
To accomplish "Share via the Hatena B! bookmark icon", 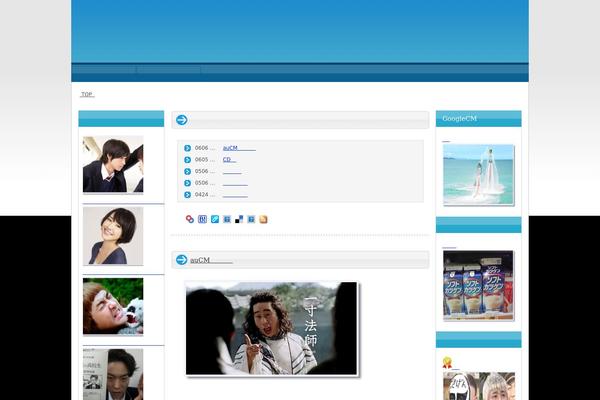I will tap(202, 219).
